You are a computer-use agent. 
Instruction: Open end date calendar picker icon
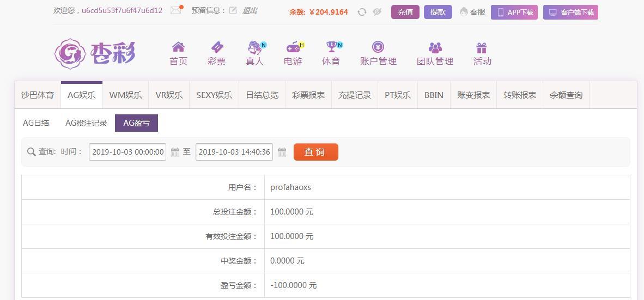click(x=282, y=152)
